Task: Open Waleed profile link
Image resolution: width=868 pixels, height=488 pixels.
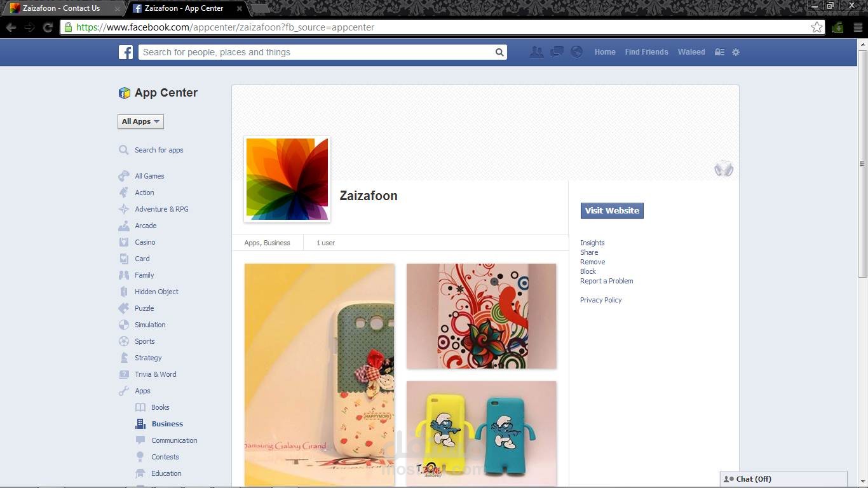Action: (691, 52)
